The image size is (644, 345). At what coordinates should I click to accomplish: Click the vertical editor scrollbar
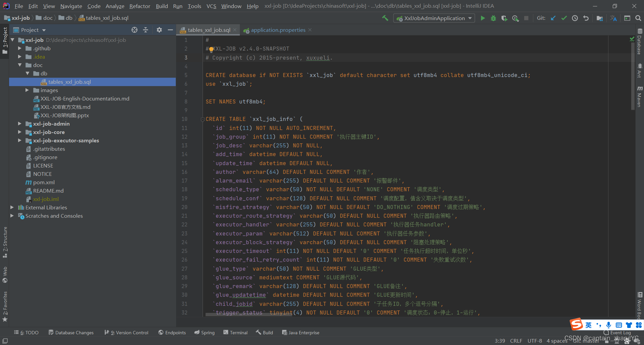633,75
